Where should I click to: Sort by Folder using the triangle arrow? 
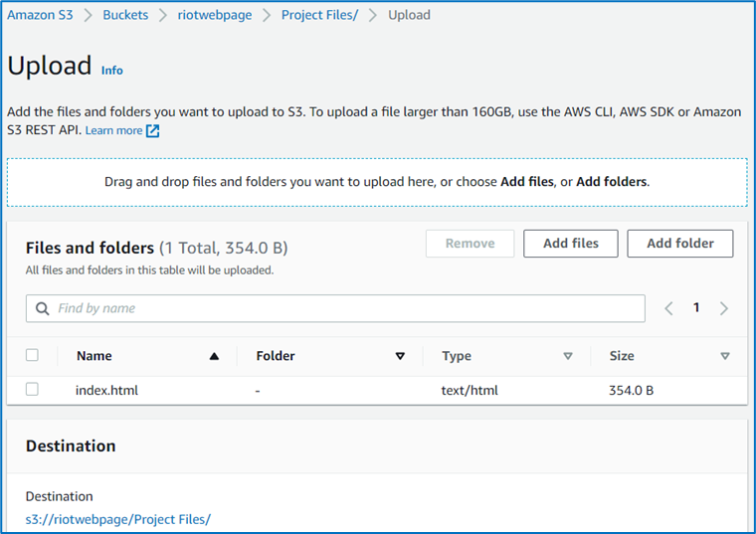coord(400,356)
